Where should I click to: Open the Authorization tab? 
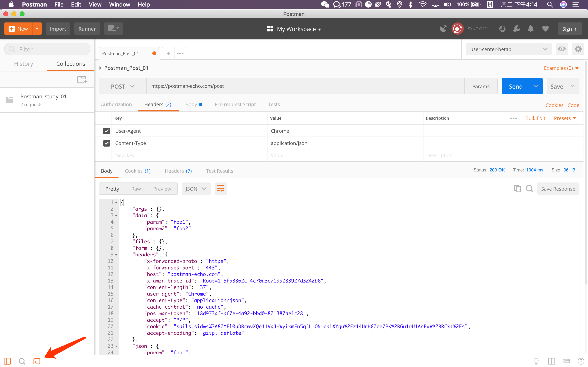[116, 104]
